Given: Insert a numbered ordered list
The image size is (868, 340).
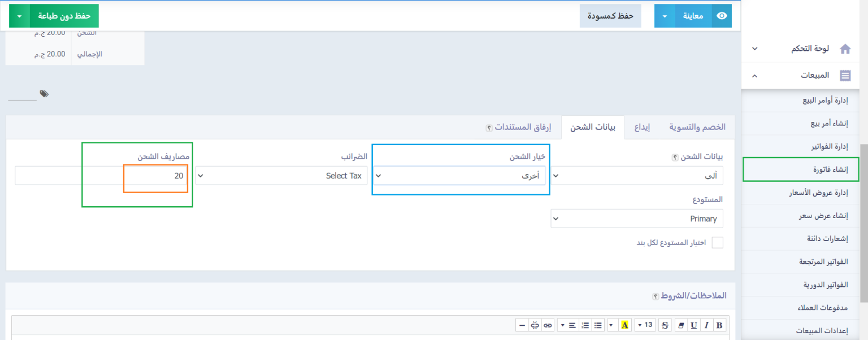Looking at the screenshot, I should [585, 325].
